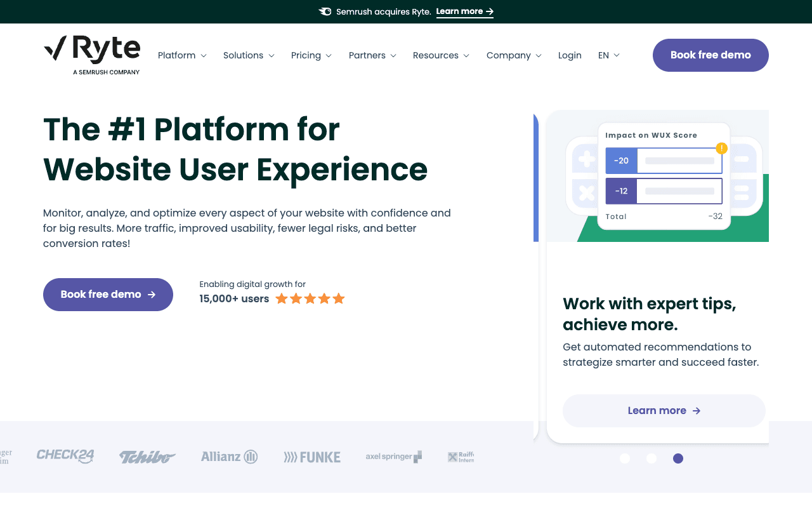Click the Tchibo logo
Screen dimensions: 812x508
pos(147,457)
